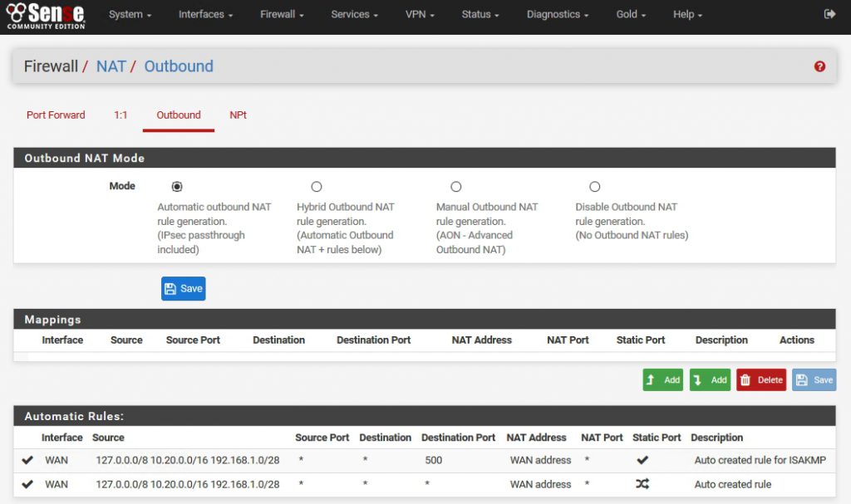Click the blue Save button under Mappings
The width and height of the screenshot is (851, 504).
pyautogui.click(x=814, y=379)
